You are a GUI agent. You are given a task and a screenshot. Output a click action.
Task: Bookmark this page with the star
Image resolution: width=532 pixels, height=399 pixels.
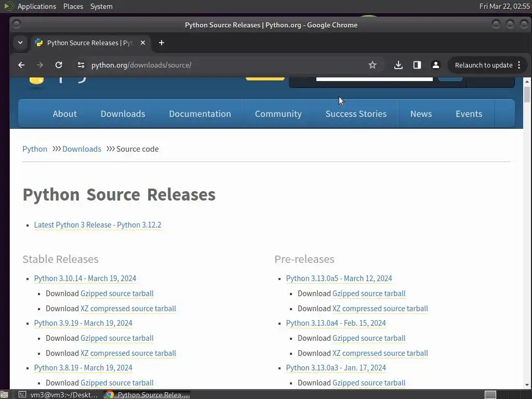(x=373, y=65)
